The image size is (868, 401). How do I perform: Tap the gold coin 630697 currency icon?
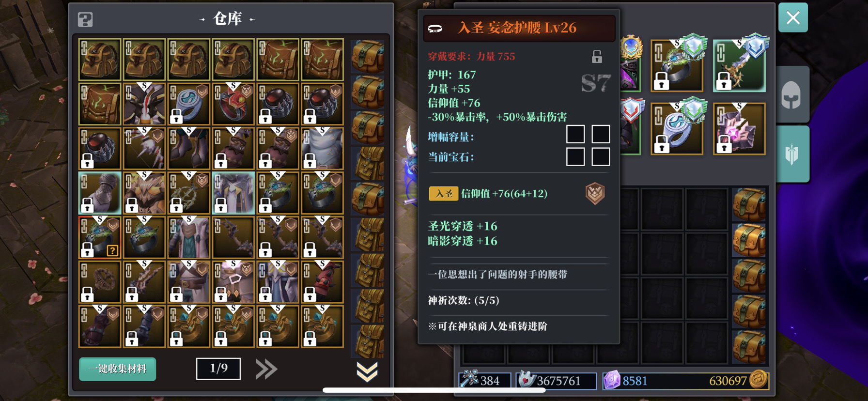click(x=758, y=380)
